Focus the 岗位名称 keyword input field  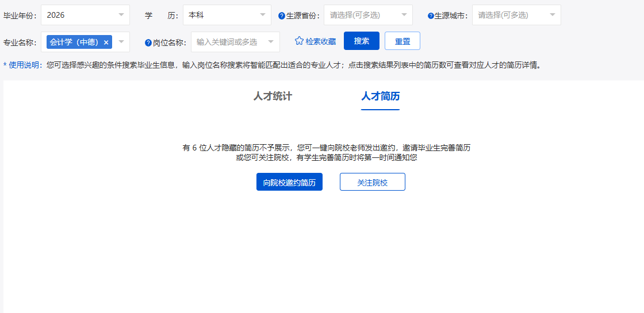pyautogui.click(x=229, y=42)
